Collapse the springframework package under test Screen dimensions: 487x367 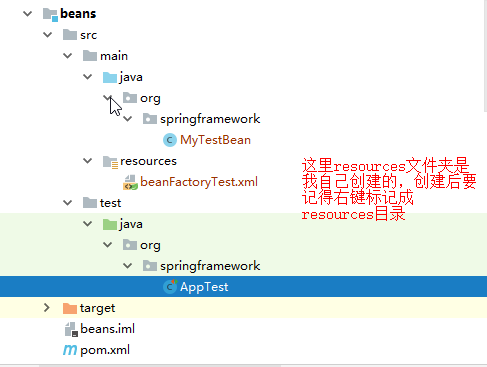(128, 266)
